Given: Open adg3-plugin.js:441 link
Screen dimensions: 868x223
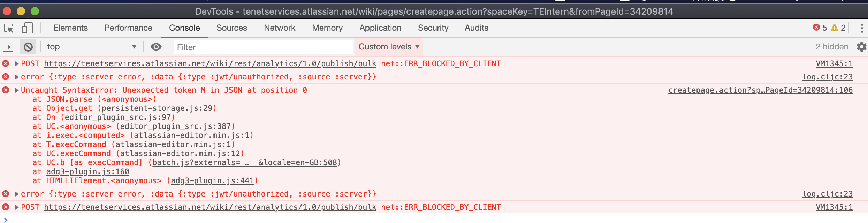Looking at the screenshot, I should click(x=212, y=181).
